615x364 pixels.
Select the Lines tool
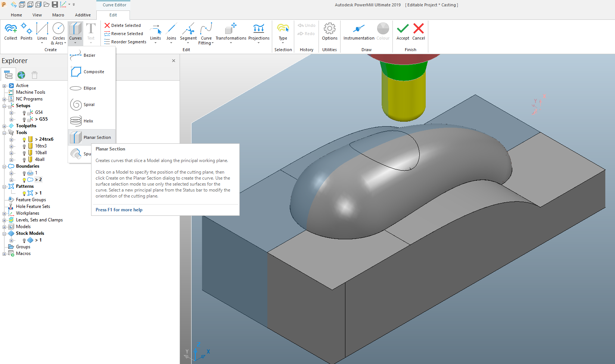tap(42, 33)
